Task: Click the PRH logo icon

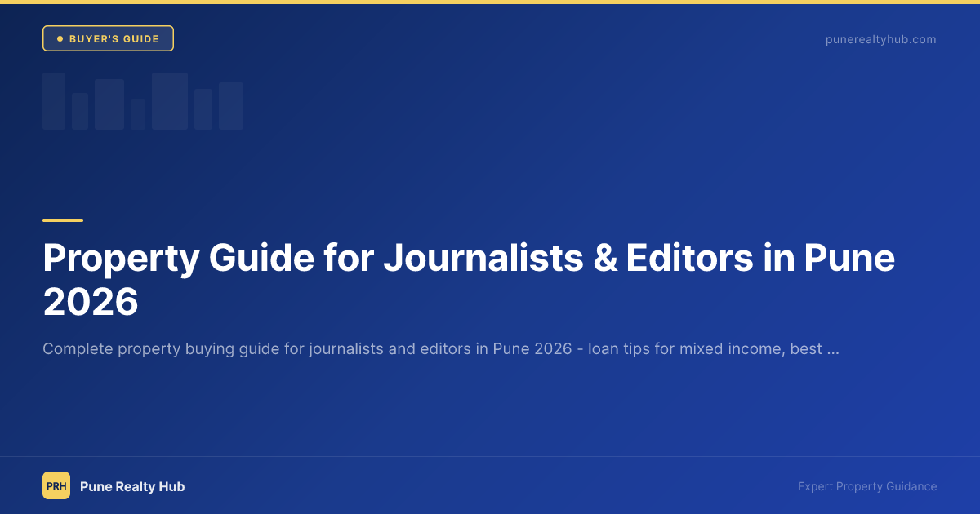Action: [x=56, y=485]
